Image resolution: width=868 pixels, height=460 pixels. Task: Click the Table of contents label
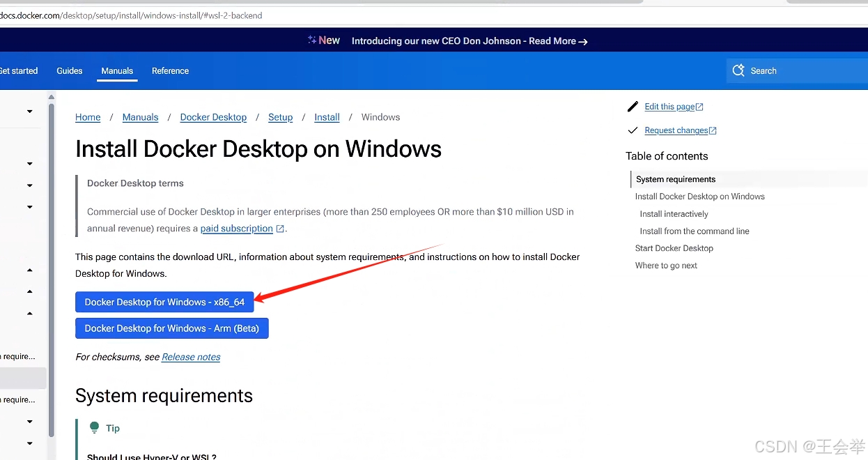pyautogui.click(x=667, y=156)
